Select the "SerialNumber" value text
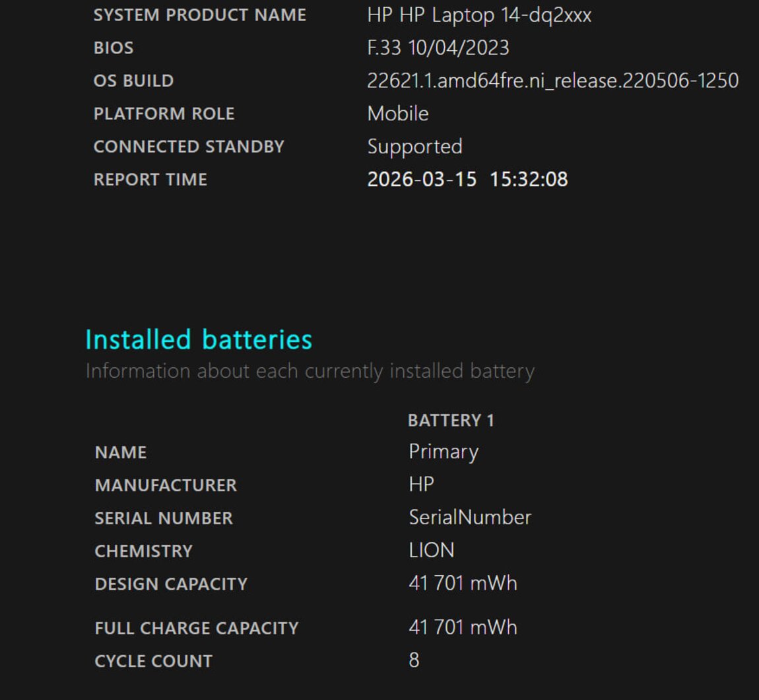Screen dimensions: 759x700 [x=470, y=518]
